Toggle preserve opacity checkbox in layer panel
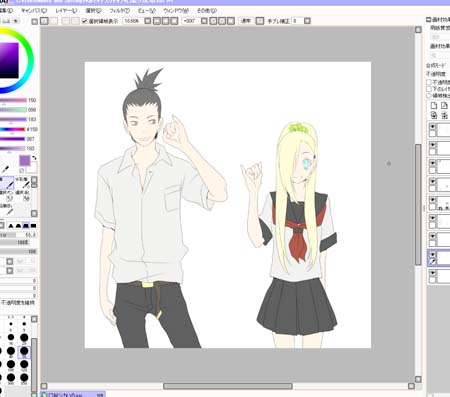Screen dimensions: 450x397 click(429, 82)
